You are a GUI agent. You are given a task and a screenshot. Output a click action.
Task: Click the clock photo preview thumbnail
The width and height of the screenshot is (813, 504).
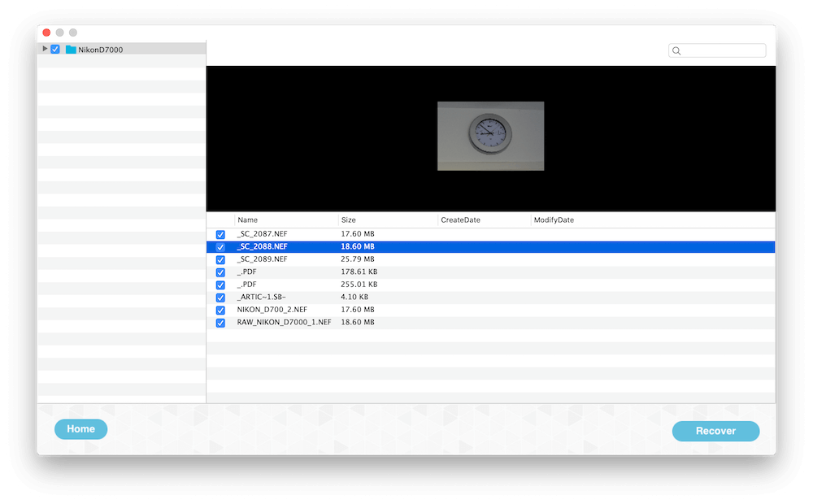(x=490, y=136)
